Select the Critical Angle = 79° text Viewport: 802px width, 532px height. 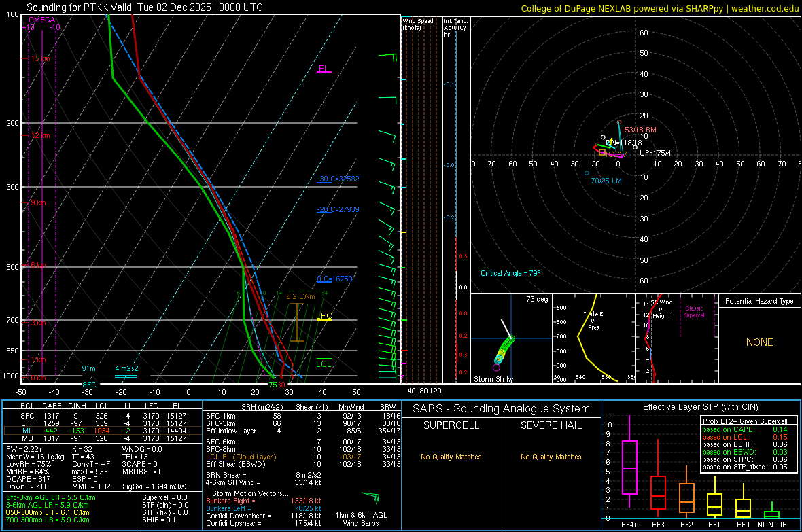(x=510, y=273)
